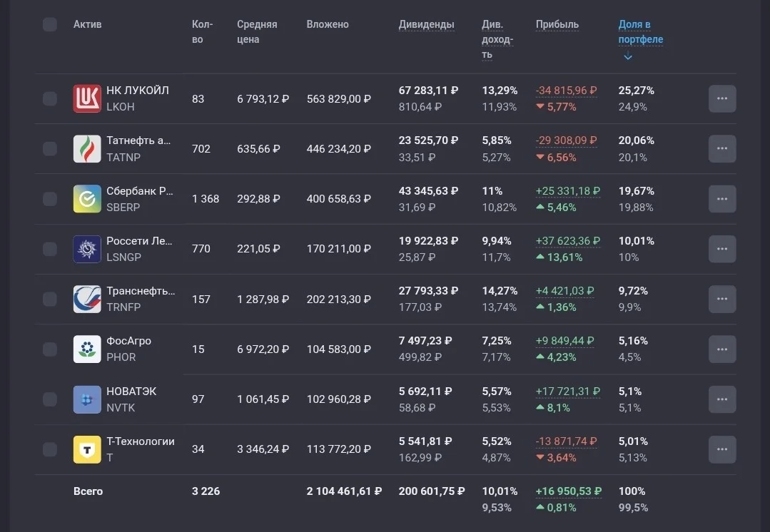Check the ФосАгро row checkbox

(x=50, y=349)
